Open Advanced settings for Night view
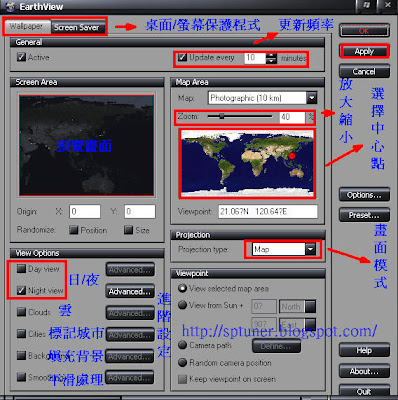This screenshot has height=400, width=398. (130, 291)
